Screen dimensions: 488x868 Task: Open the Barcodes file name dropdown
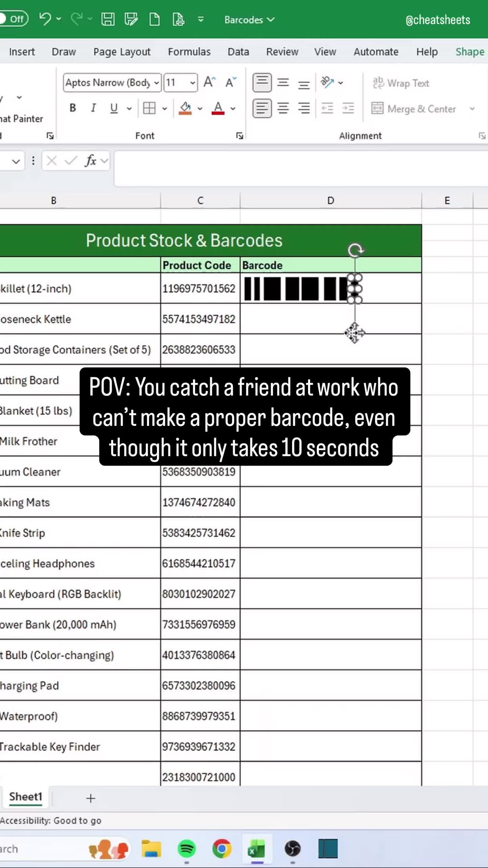249,20
